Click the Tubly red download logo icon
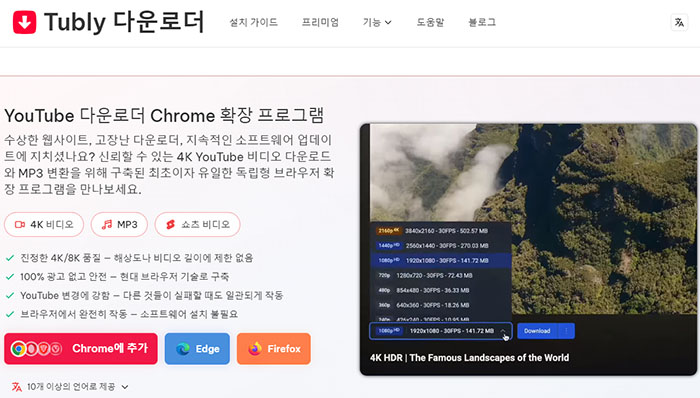Viewport: 700px width, 398px height. 25,22
